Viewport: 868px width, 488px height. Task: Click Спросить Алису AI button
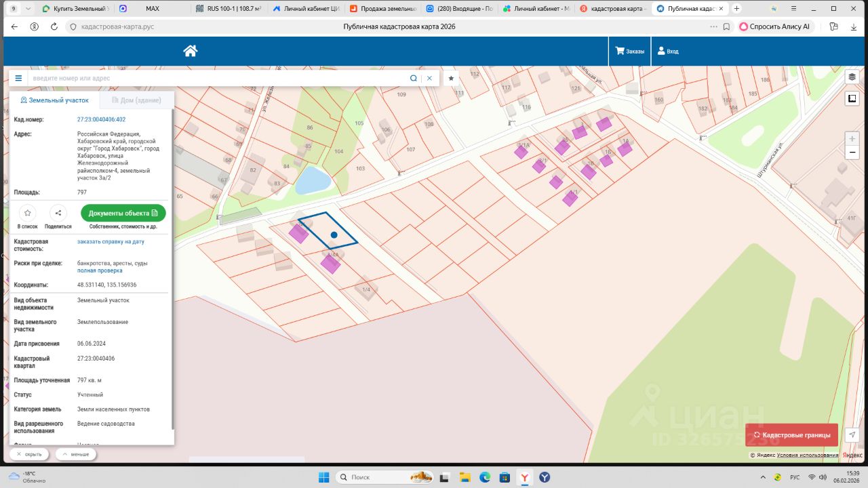[774, 26]
